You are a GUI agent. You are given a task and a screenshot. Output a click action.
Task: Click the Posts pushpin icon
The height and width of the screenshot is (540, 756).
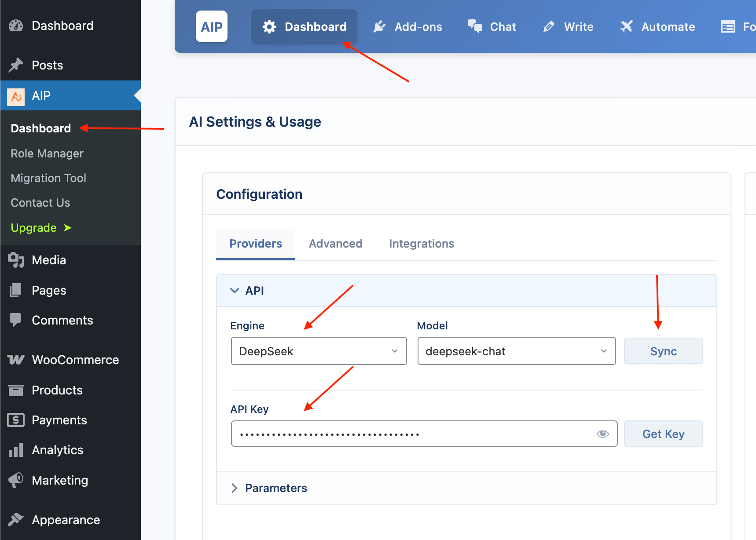click(16, 65)
